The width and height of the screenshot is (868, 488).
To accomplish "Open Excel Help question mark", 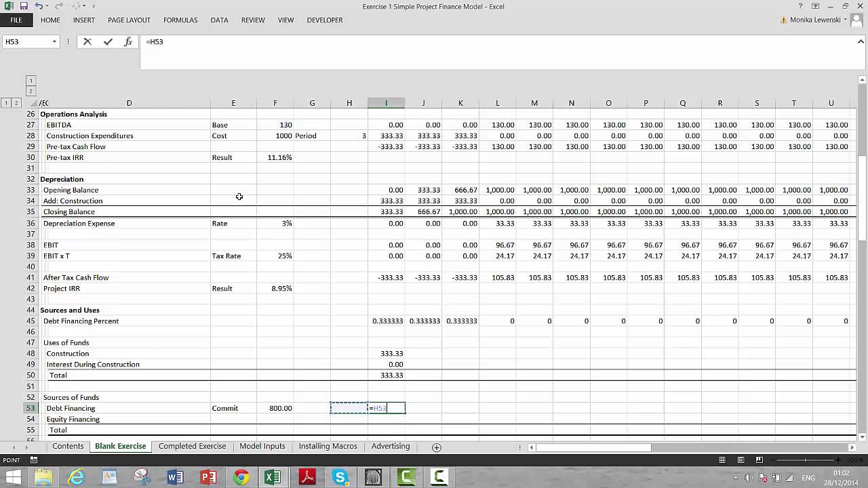I will [x=800, y=6].
